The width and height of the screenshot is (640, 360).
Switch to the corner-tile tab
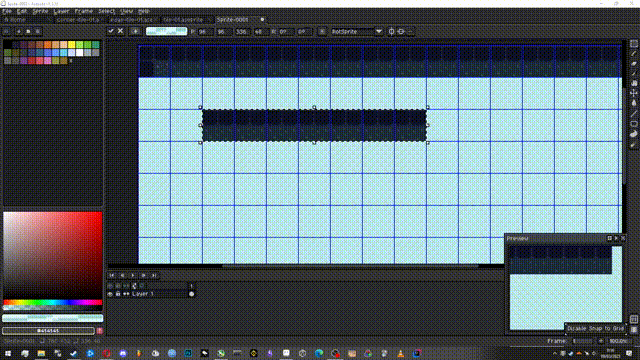point(80,20)
